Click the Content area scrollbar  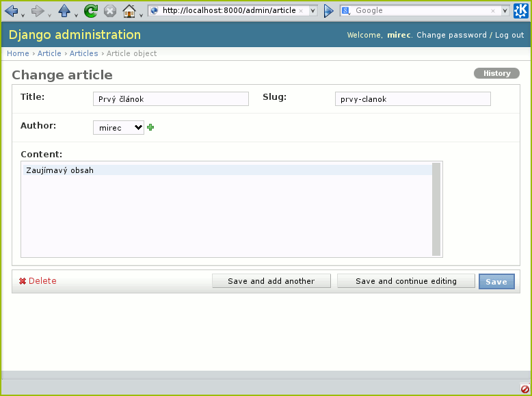436,209
